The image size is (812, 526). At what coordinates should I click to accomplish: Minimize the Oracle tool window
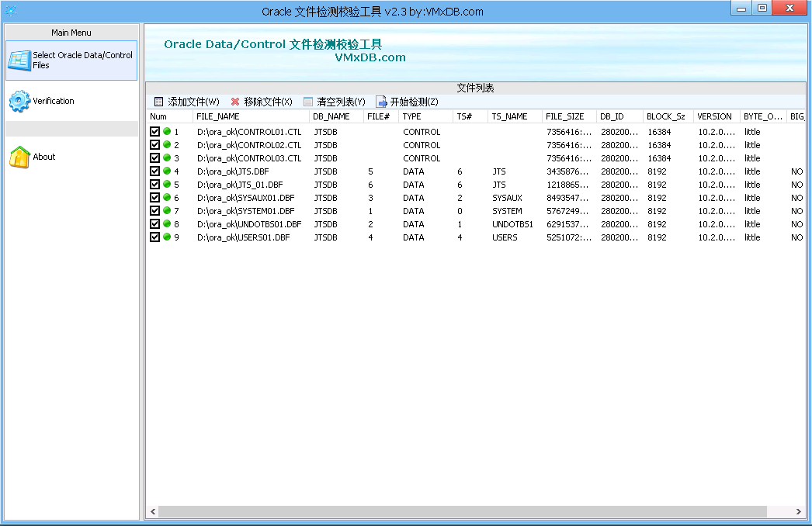pyautogui.click(x=741, y=8)
